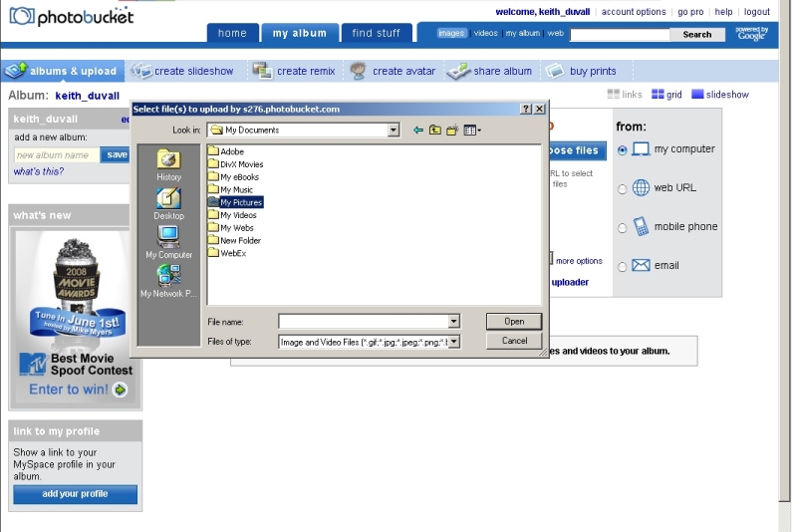
Task: Select the 'my computer' radio button
Action: coord(623,149)
